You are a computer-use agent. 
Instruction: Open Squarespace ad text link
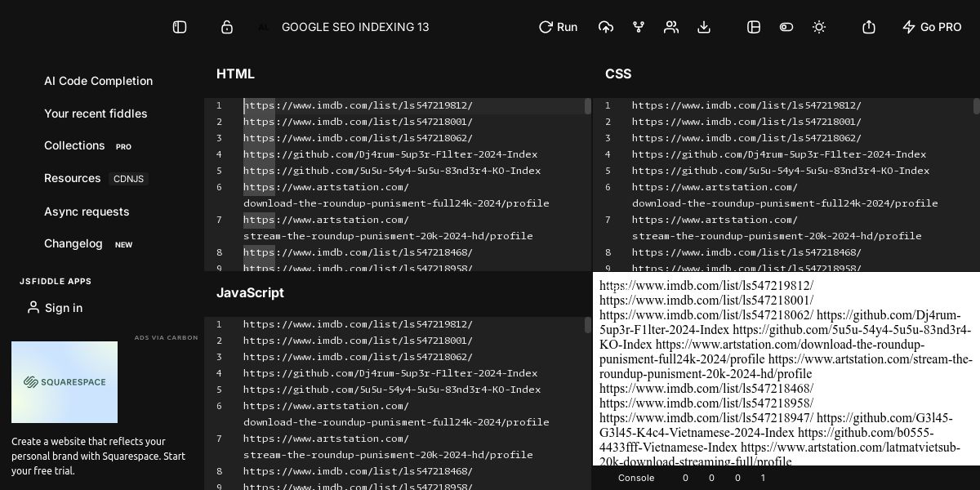pos(98,456)
